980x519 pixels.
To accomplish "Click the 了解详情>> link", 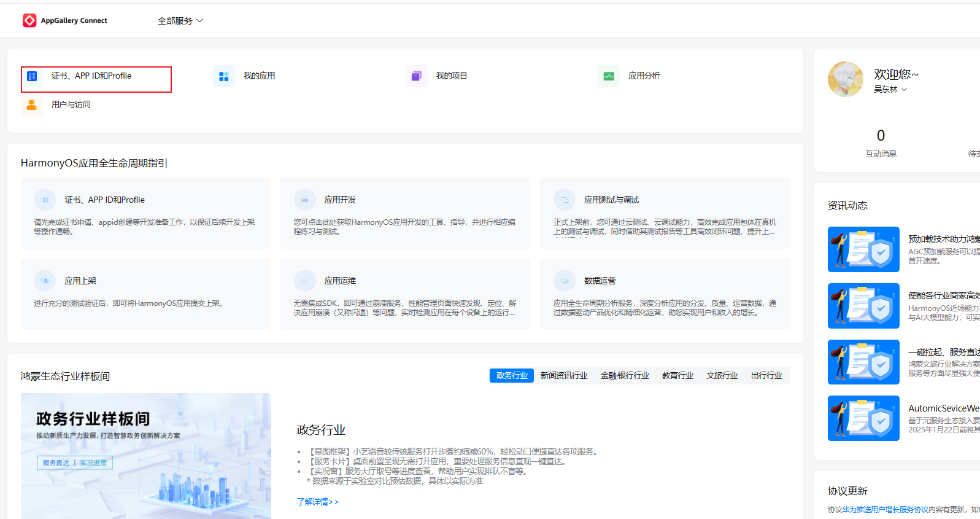I will 317,502.
